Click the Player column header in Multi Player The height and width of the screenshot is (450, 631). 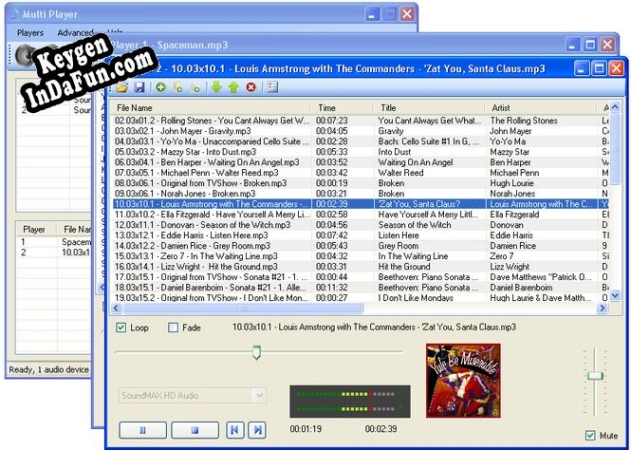tap(37, 229)
